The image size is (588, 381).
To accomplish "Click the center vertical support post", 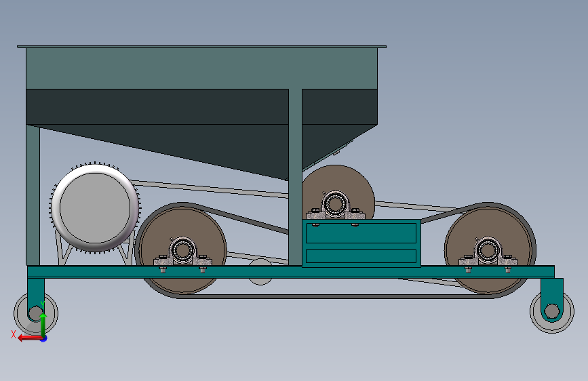I will (295, 177).
